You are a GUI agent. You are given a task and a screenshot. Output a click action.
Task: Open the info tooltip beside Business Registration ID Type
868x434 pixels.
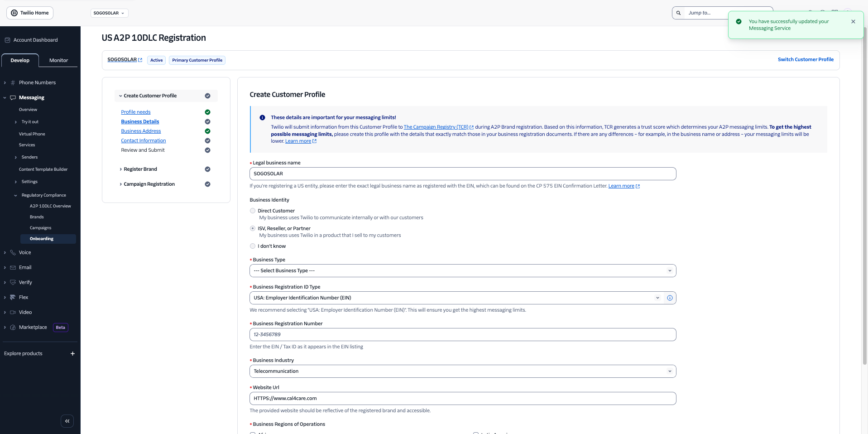(x=670, y=298)
